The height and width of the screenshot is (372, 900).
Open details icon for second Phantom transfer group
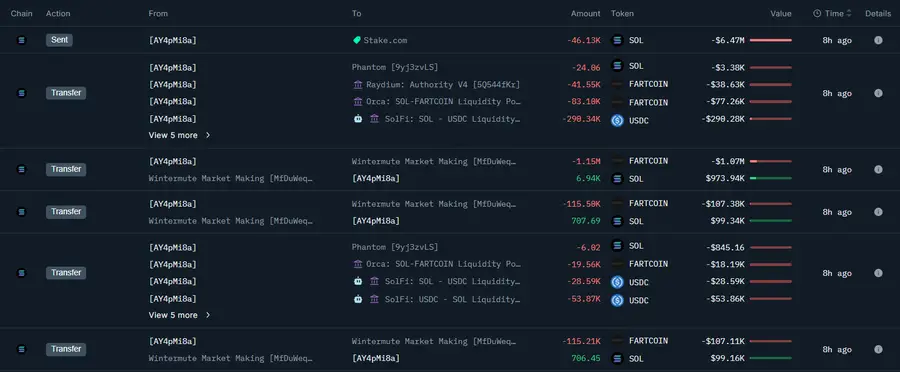click(x=878, y=273)
